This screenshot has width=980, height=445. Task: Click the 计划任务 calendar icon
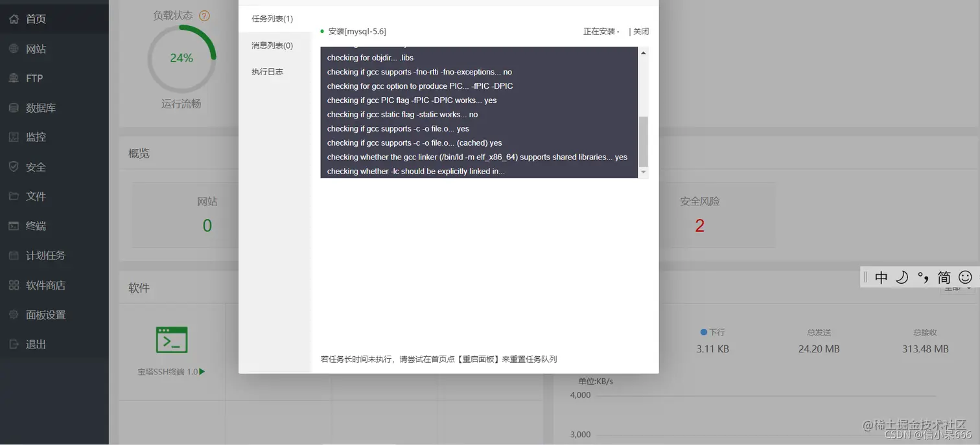(x=14, y=255)
